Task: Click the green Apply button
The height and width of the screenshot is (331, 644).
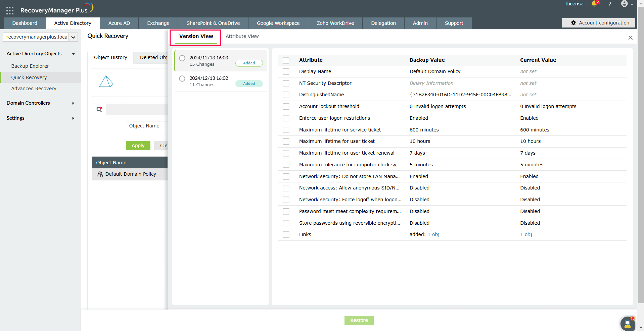Action: click(x=138, y=146)
